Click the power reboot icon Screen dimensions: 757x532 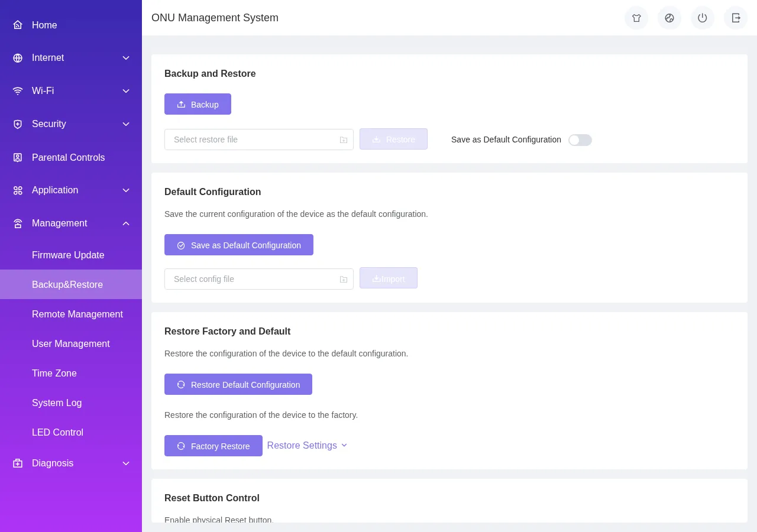[703, 18]
